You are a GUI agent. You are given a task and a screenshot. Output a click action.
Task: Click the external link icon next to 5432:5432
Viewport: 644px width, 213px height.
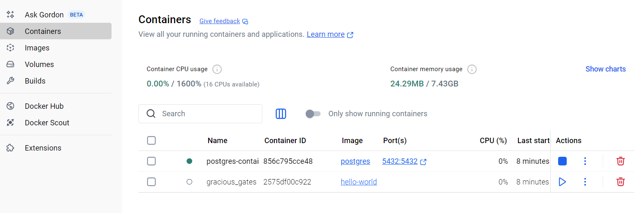[x=423, y=162]
